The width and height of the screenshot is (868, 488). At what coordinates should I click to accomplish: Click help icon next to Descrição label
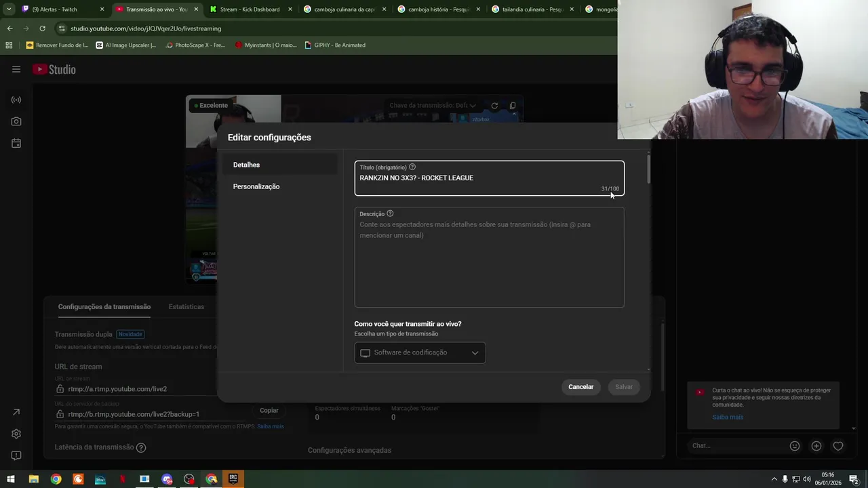(x=390, y=213)
